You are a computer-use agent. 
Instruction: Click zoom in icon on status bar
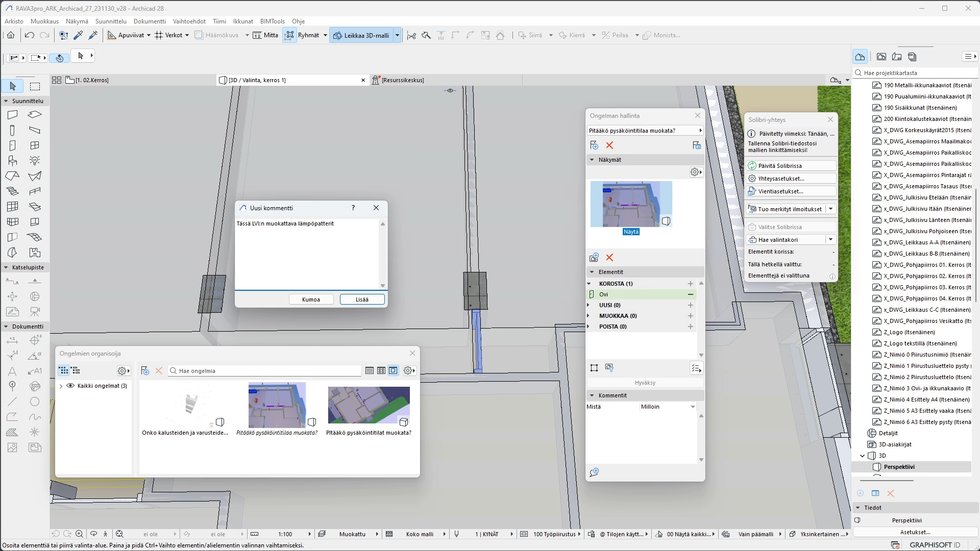coord(80,534)
